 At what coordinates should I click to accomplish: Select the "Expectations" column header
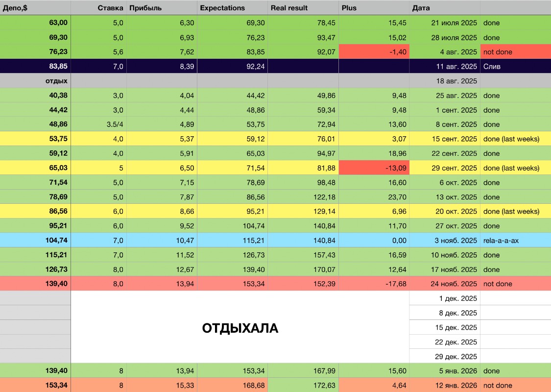click(232, 8)
